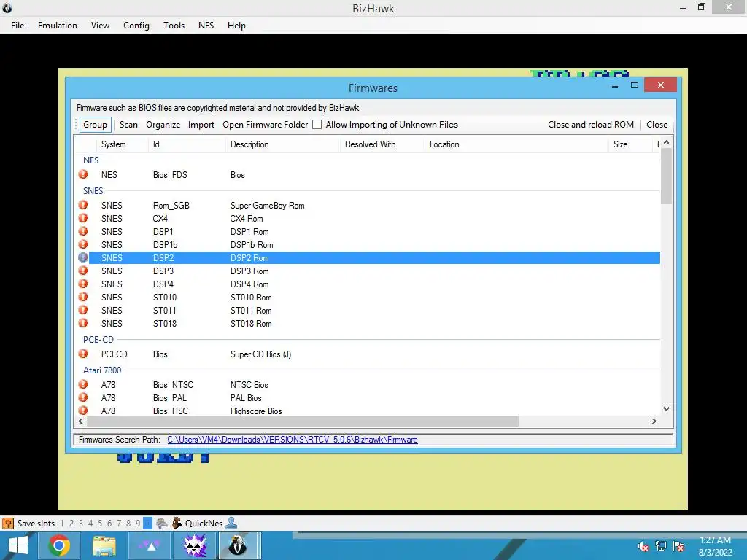Click the gamepad icon in the BizHawk status bar

(162, 523)
